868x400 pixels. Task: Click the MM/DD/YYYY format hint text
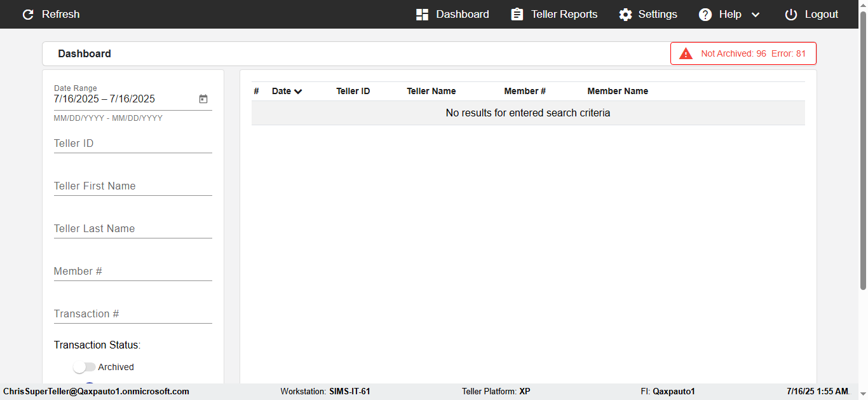tap(108, 118)
